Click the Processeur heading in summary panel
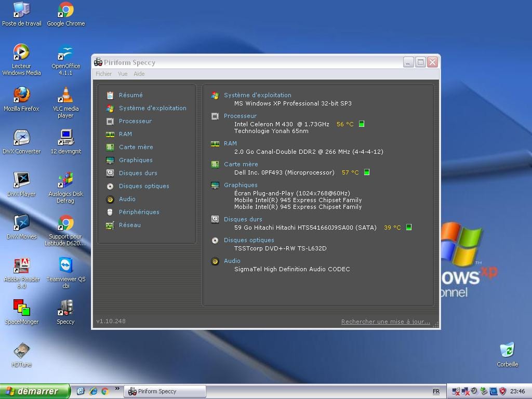This screenshot has height=399, width=532. click(x=240, y=116)
